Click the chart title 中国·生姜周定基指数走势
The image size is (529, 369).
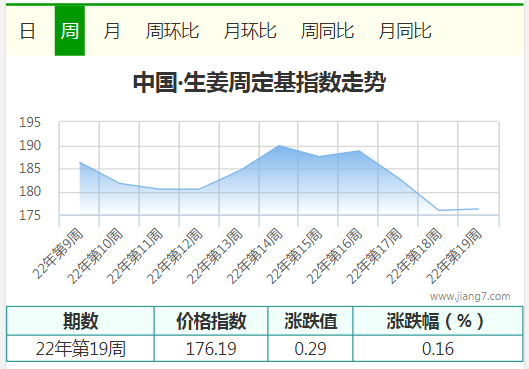click(x=259, y=82)
